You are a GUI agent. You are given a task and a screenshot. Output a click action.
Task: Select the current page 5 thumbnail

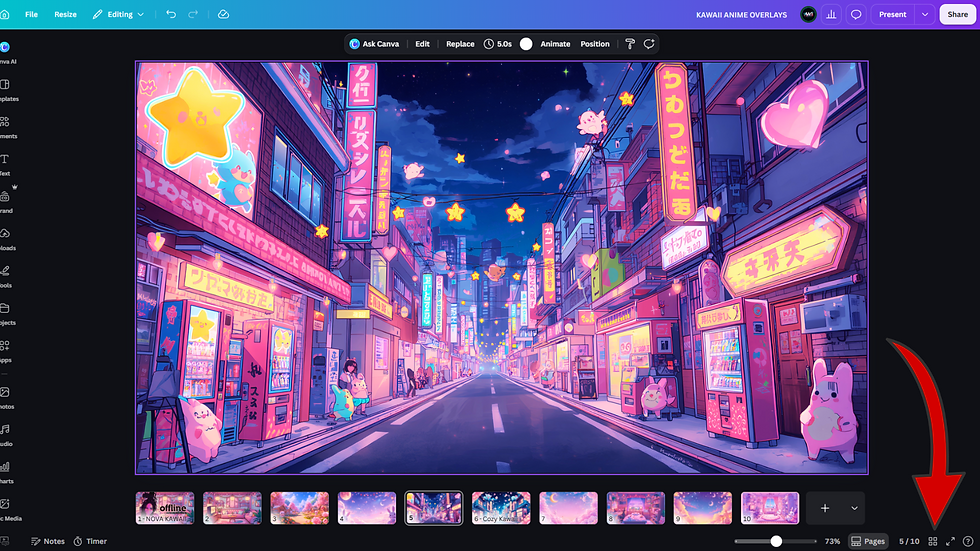(x=434, y=508)
